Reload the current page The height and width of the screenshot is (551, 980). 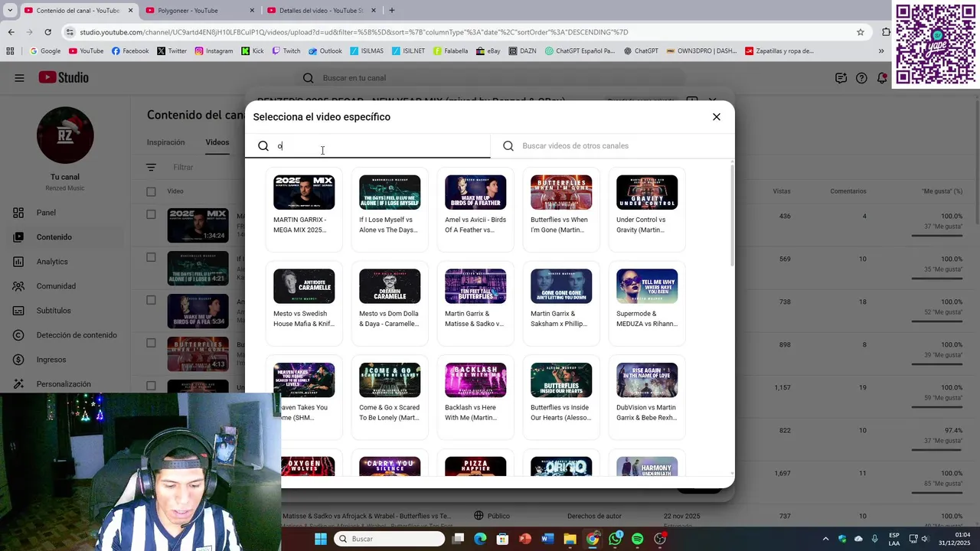pos(47,32)
